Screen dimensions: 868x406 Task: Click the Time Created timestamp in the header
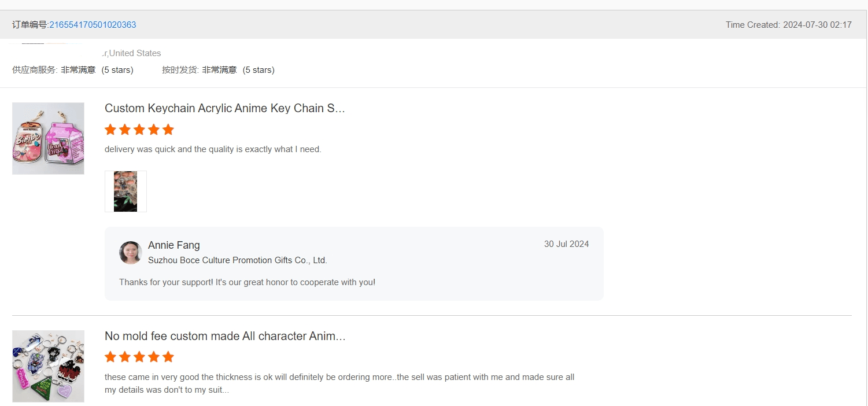pos(788,25)
